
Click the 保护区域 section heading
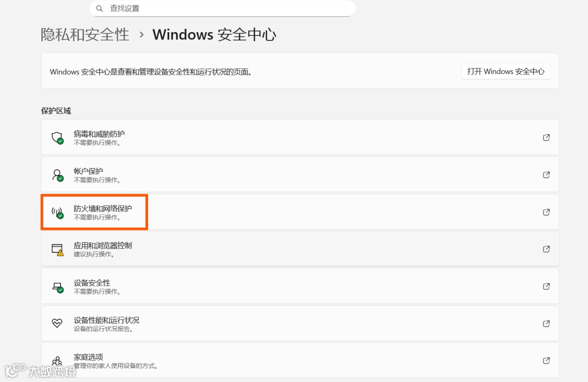click(56, 111)
